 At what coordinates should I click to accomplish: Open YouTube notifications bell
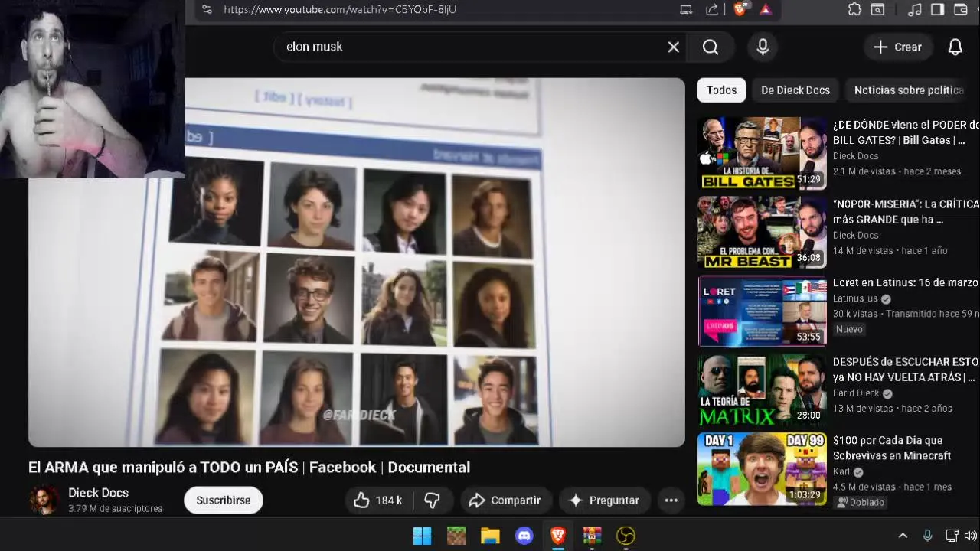(955, 47)
